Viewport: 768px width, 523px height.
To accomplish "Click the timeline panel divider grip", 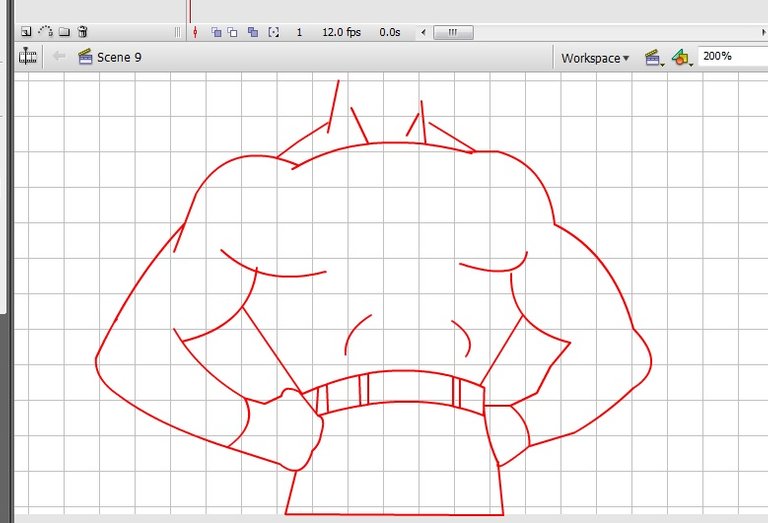I will (x=177, y=32).
